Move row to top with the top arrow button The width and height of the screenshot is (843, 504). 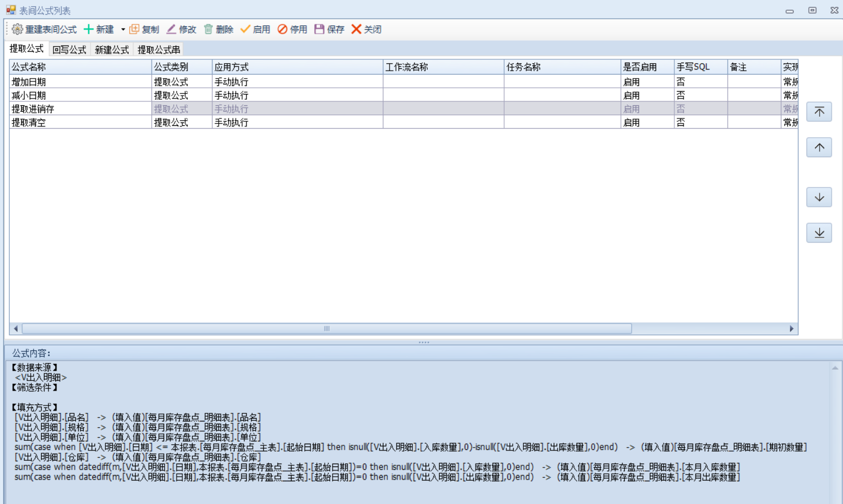819,112
